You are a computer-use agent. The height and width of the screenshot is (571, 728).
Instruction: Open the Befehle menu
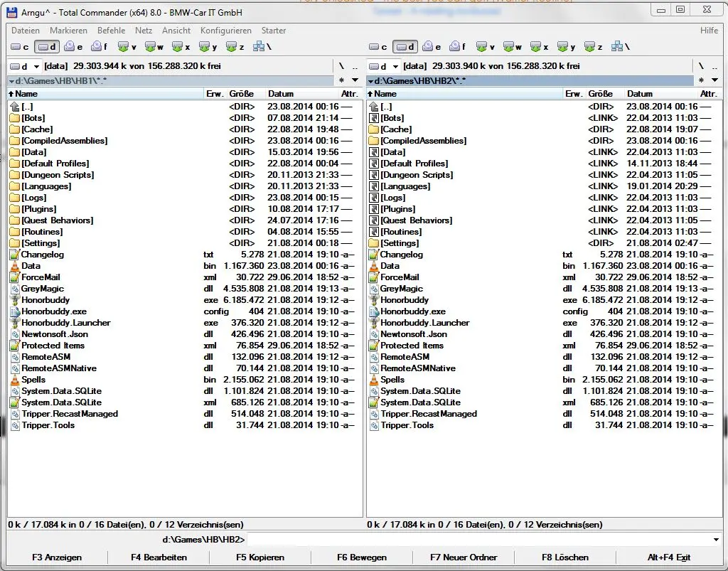pos(111,31)
